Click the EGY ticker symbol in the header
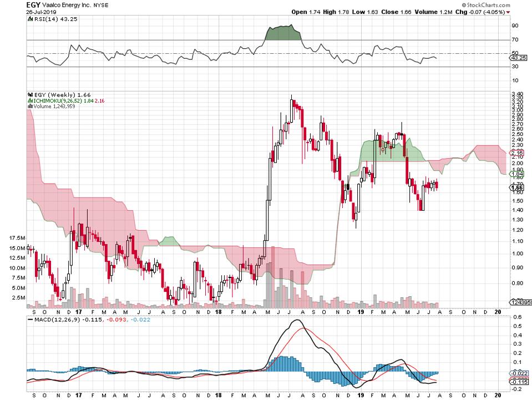The image size is (532, 400). click(33, 5)
